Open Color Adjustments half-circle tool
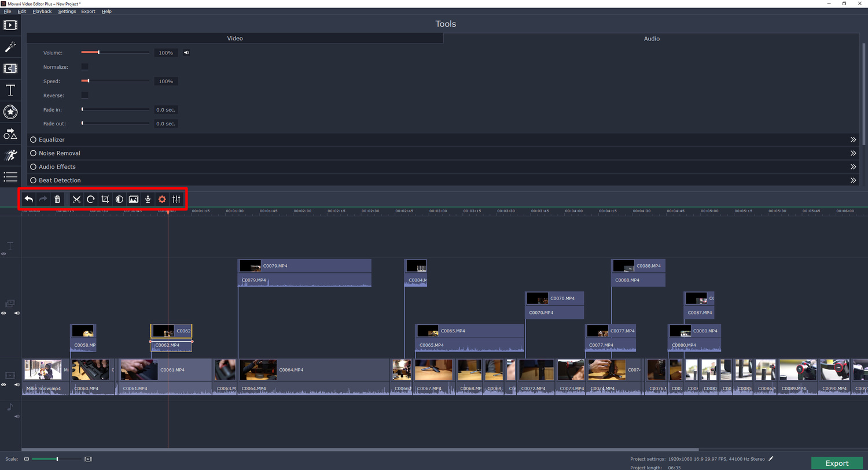This screenshot has width=868, height=470. pyautogui.click(x=119, y=199)
